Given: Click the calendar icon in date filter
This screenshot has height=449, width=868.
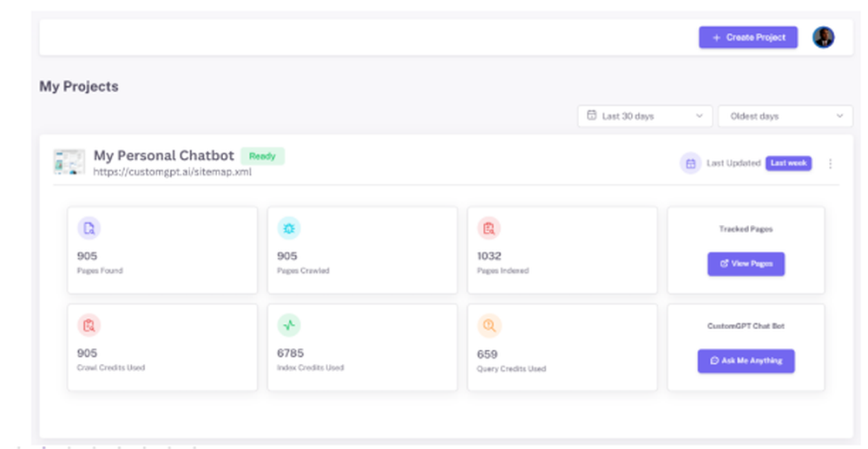Looking at the screenshot, I should click(592, 116).
